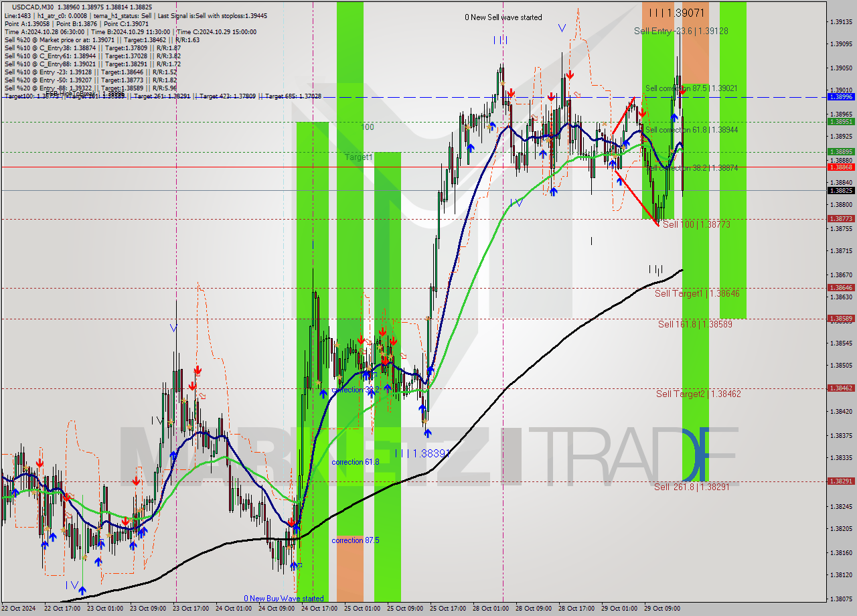Click the current price tag 1.38825
This screenshot has width=857, height=616.
(840, 191)
